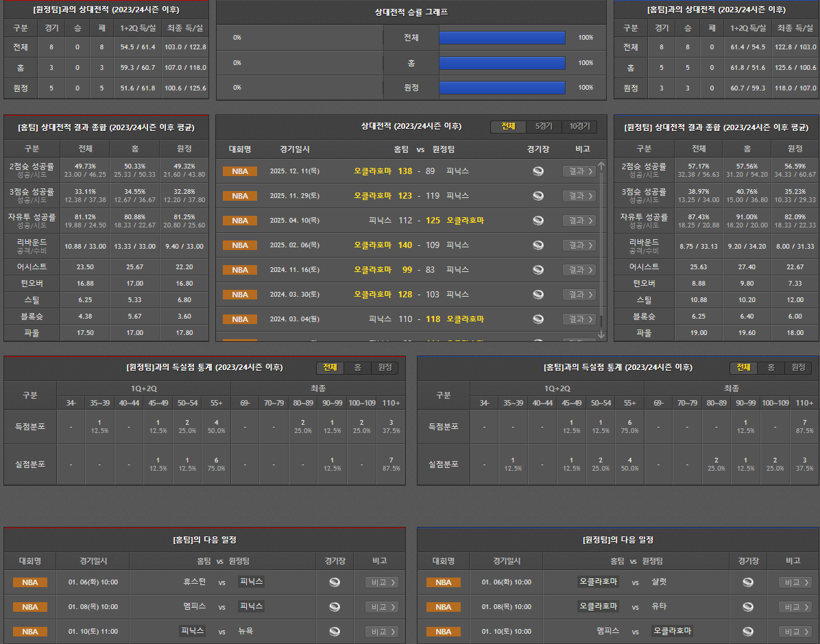
Task: Click stadium icon for 2024. 11. 16 game
Action: coord(538,270)
